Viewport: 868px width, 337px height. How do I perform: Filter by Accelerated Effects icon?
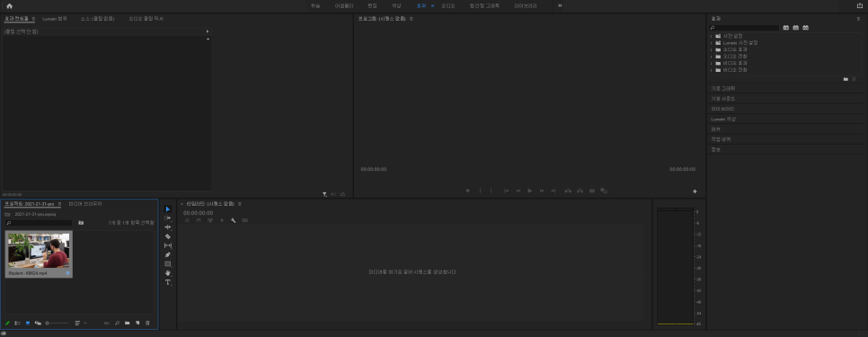[785, 28]
